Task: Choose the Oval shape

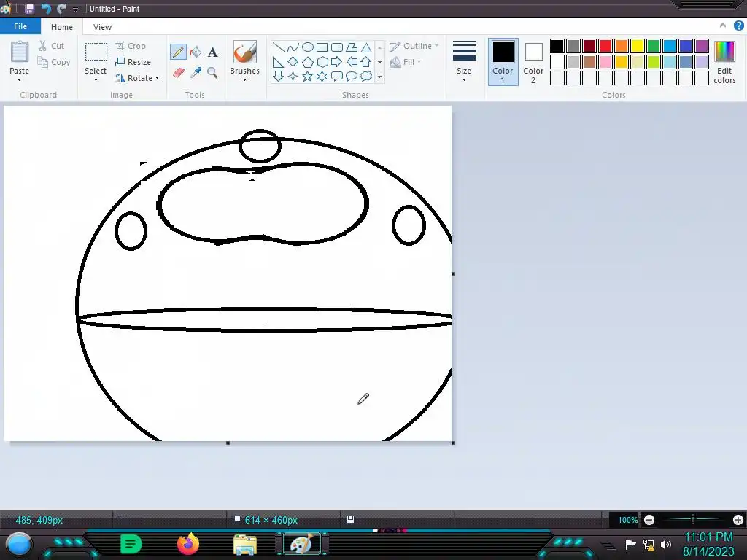Action: tap(308, 47)
